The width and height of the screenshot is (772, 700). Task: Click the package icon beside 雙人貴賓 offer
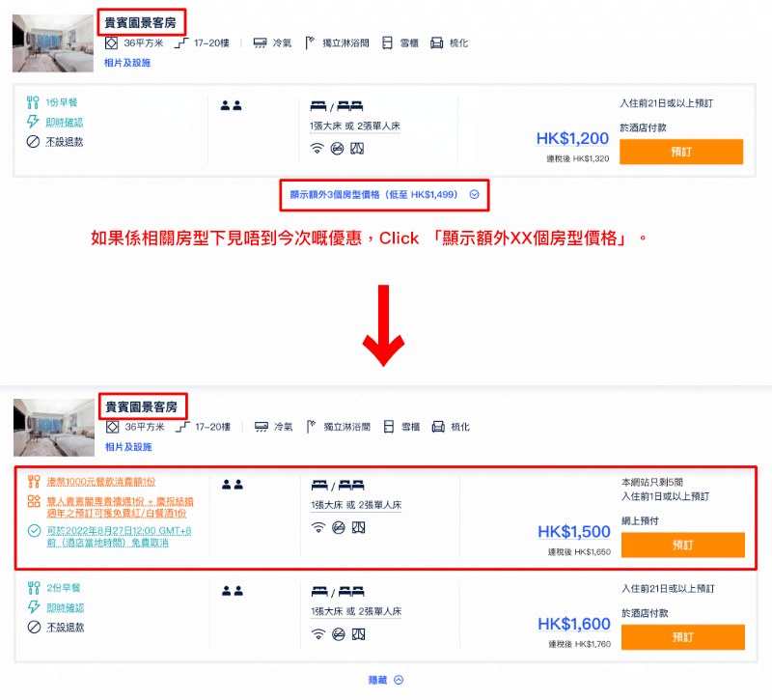(34, 501)
